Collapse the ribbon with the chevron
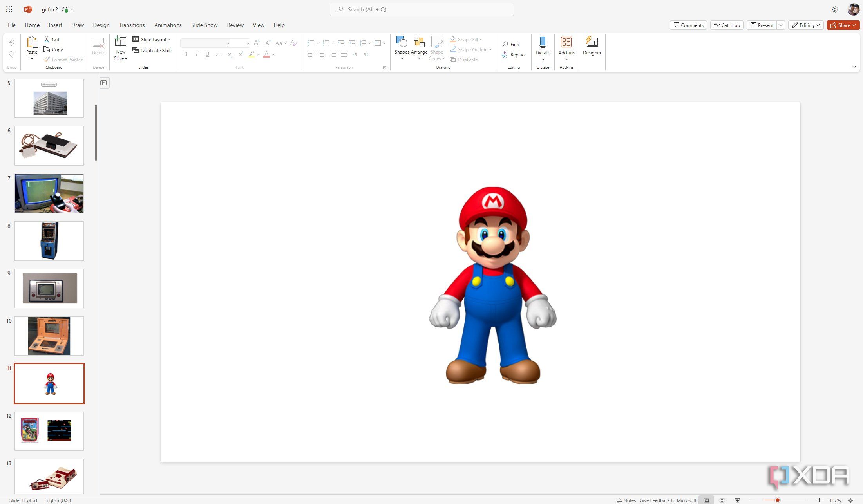Screen dimensions: 863x504 [854, 67]
